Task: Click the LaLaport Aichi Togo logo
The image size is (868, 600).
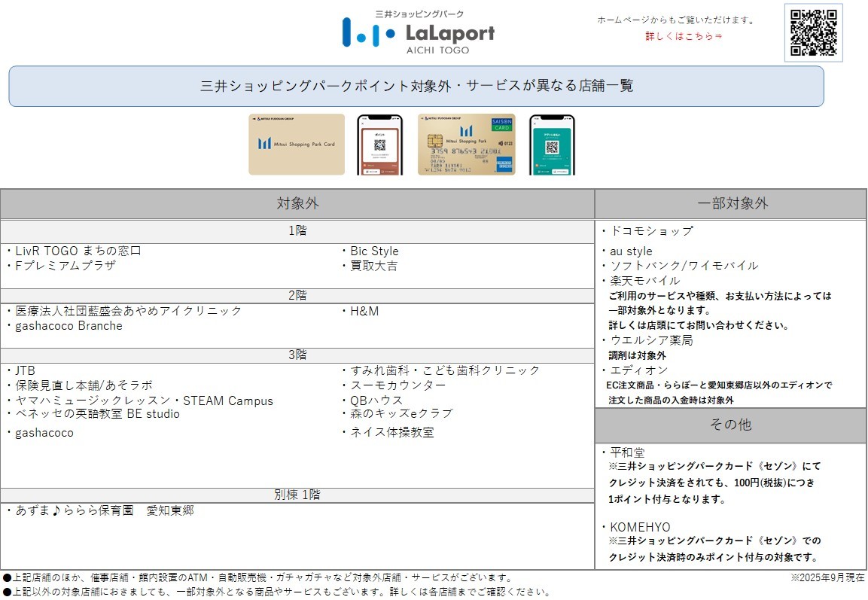Action: point(419,32)
